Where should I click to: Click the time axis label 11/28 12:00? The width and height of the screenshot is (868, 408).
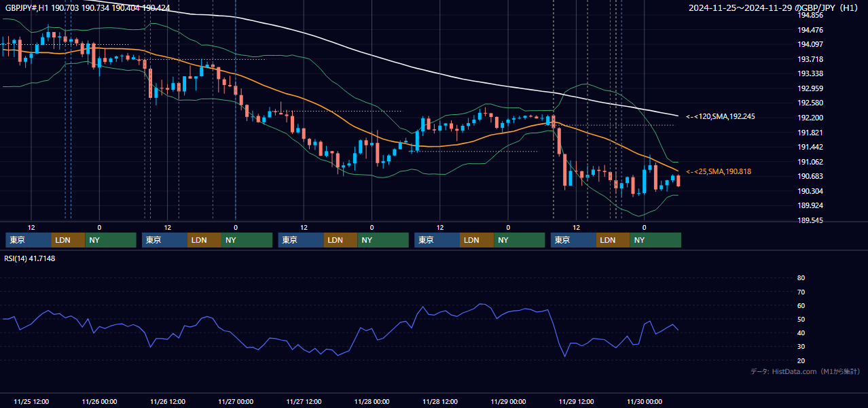coord(440,402)
